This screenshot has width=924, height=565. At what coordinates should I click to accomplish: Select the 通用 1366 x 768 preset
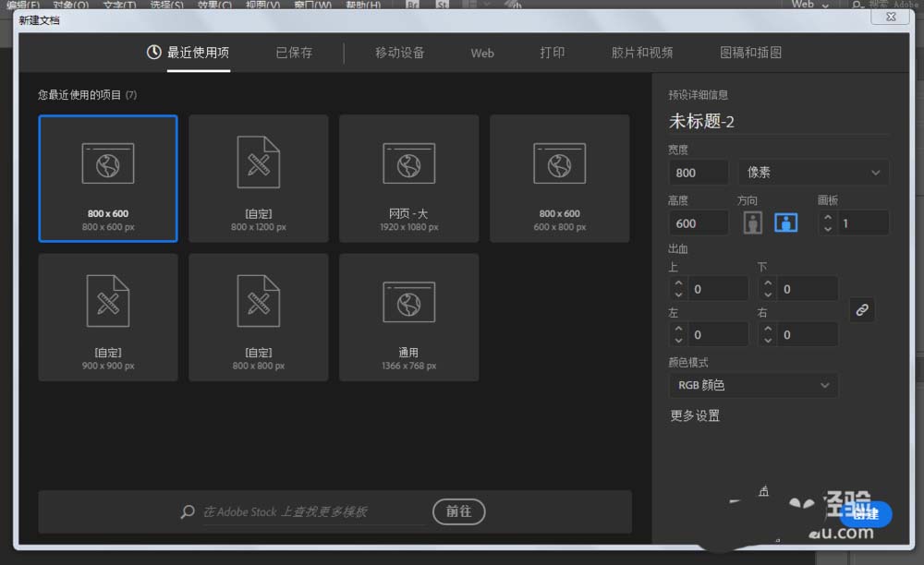[409, 318]
